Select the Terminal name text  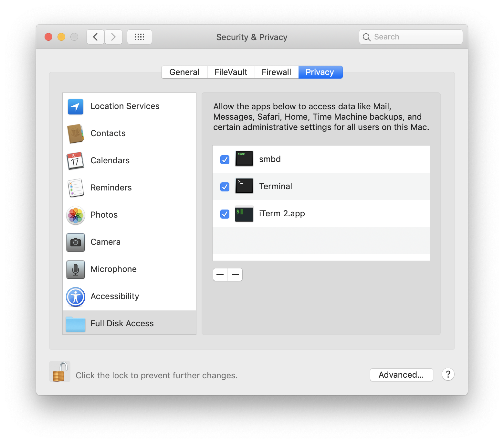point(276,186)
